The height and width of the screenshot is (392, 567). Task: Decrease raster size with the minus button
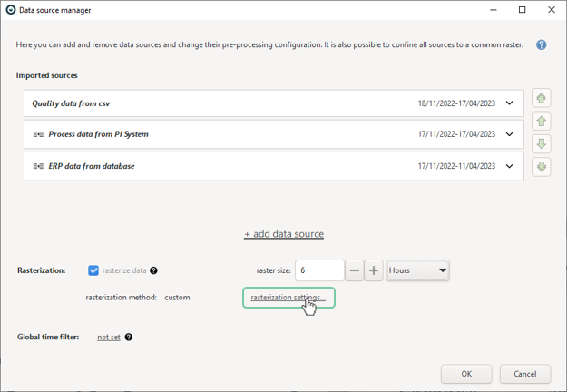[x=355, y=270]
